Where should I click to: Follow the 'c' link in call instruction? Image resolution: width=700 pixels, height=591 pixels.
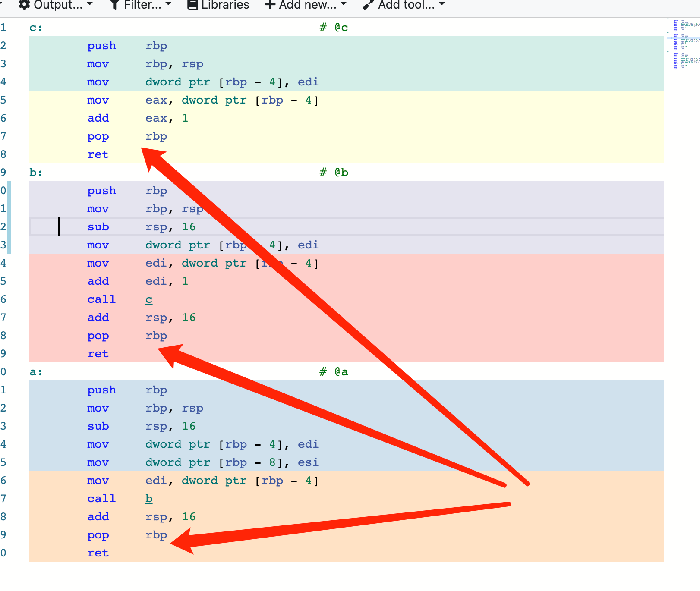point(149,299)
